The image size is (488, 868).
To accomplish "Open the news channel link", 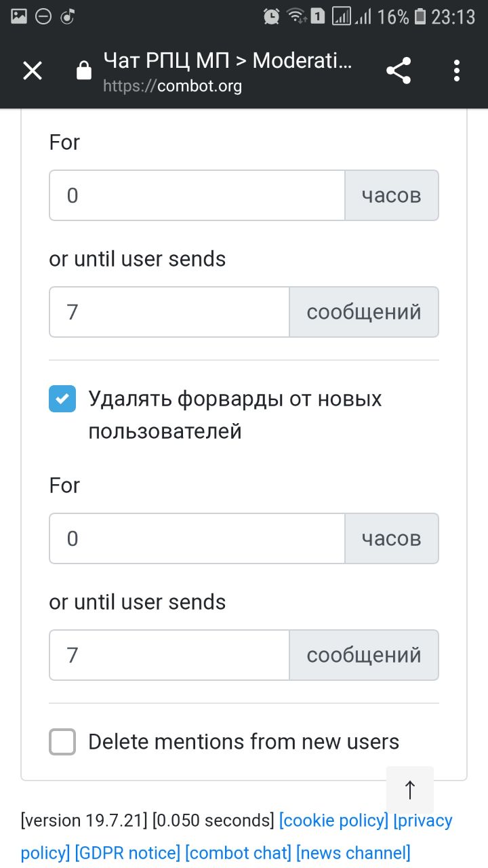I will click(353, 852).
